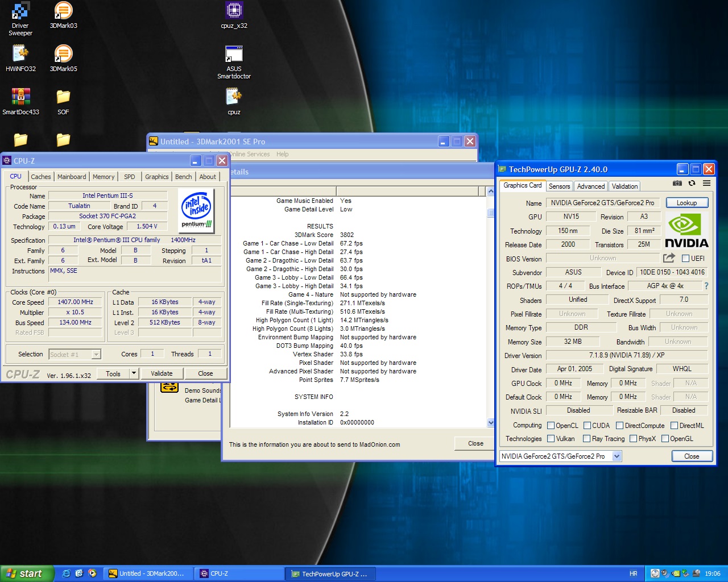Click the Core Speed value 1407.00 MHz
The image size is (728, 582).
[x=75, y=302]
